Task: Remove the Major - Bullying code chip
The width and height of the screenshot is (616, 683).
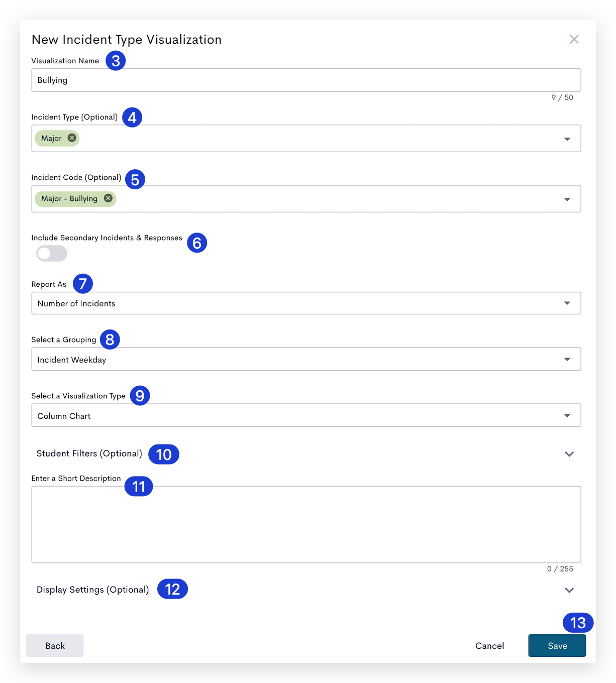Action: pyautogui.click(x=108, y=198)
